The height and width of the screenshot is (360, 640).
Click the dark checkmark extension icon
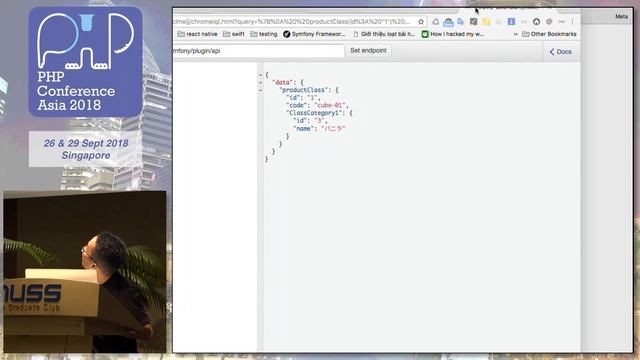(x=473, y=22)
